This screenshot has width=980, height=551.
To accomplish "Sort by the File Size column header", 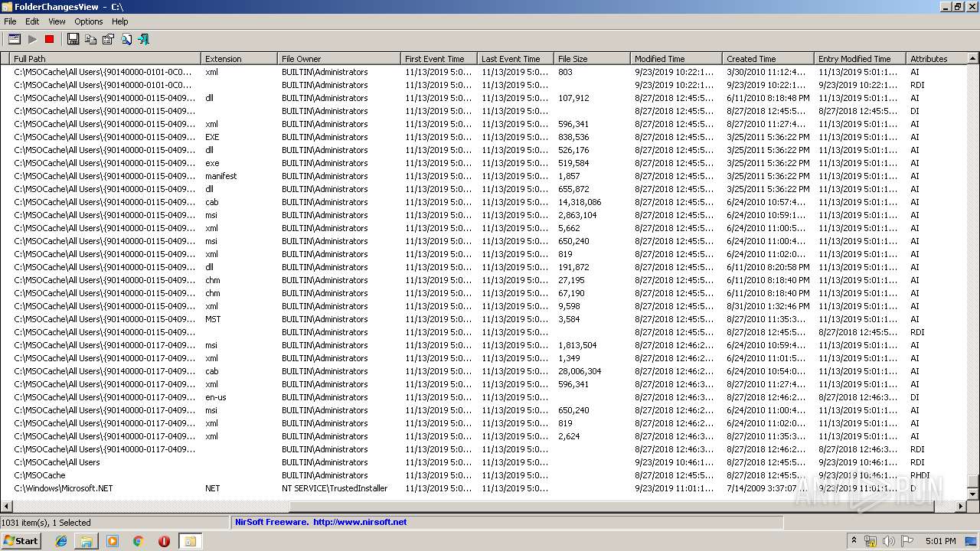I will (x=593, y=59).
